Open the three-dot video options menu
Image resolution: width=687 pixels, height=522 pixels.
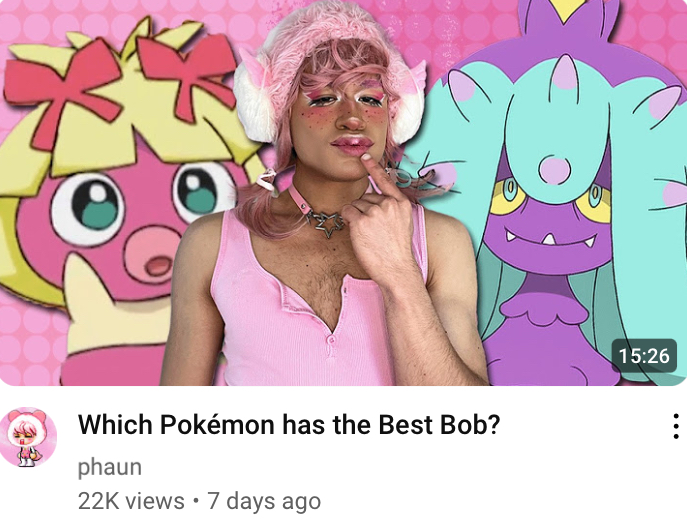[x=676, y=426]
